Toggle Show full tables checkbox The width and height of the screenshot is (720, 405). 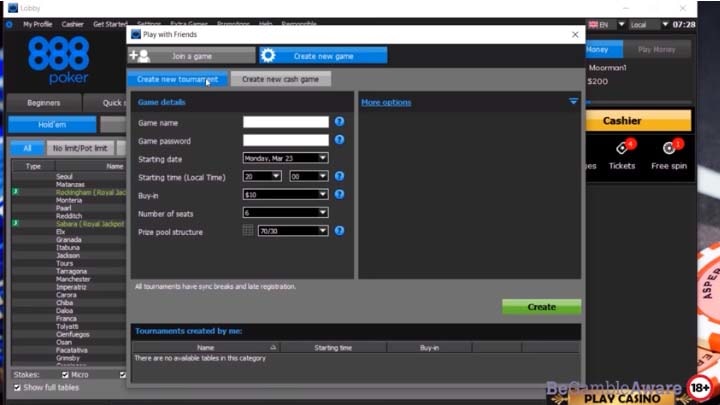click(17, 388)
